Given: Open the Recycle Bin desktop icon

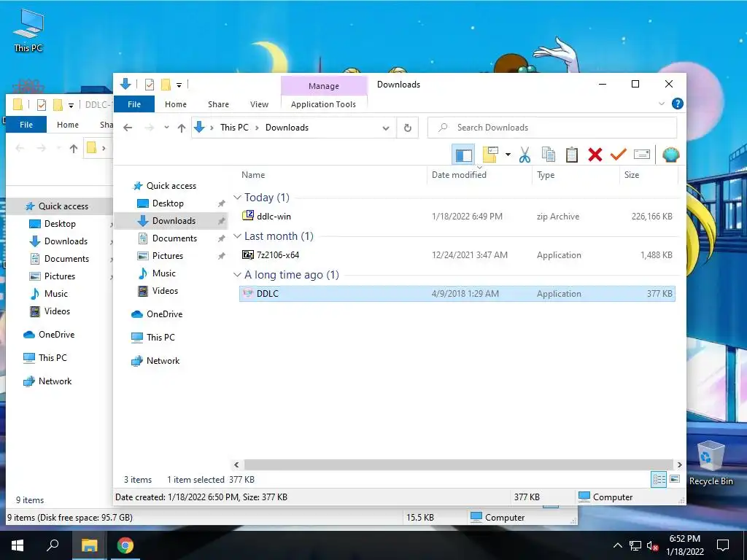Looking at the screenshot, I should click(711, 463).
